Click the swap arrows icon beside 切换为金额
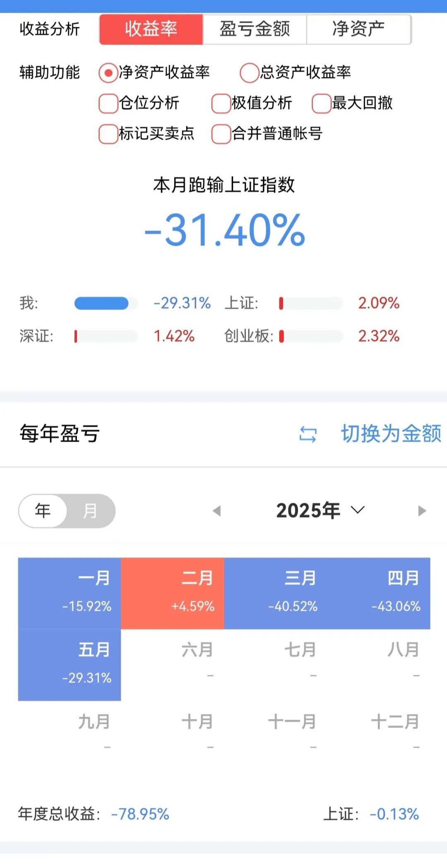The height and width of the screenshot is (868, 447). [308, 434]
